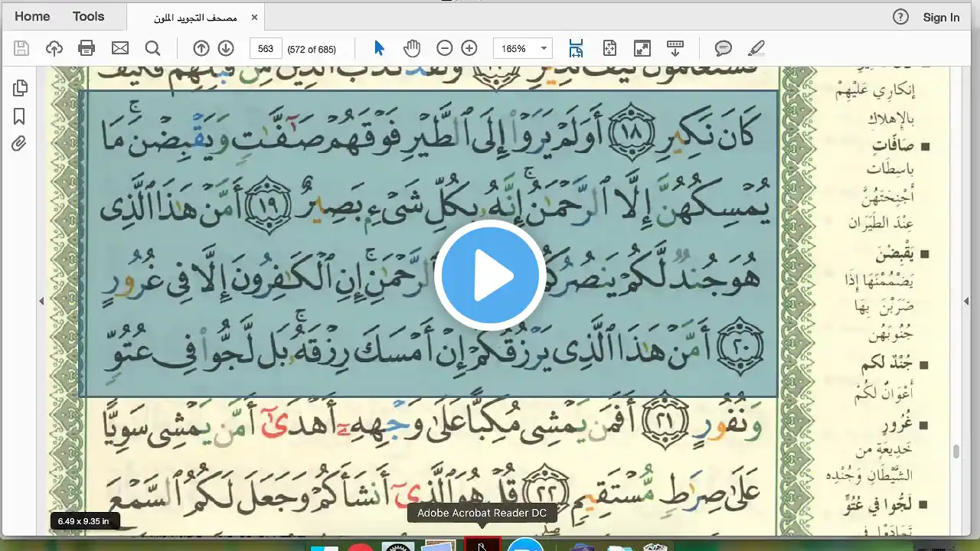980x551 pixels.
Task: Expand the left navigation pane arrow
Action: tap(41, 302)
